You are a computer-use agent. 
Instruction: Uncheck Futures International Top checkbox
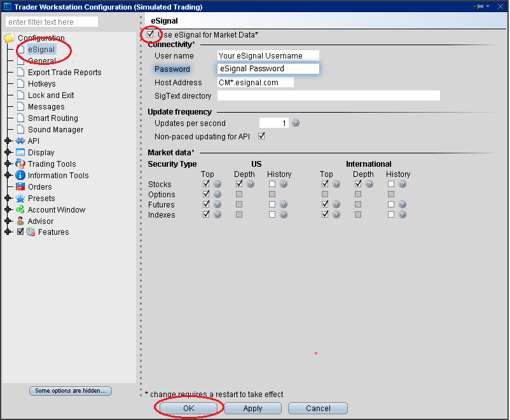(325, 204)
